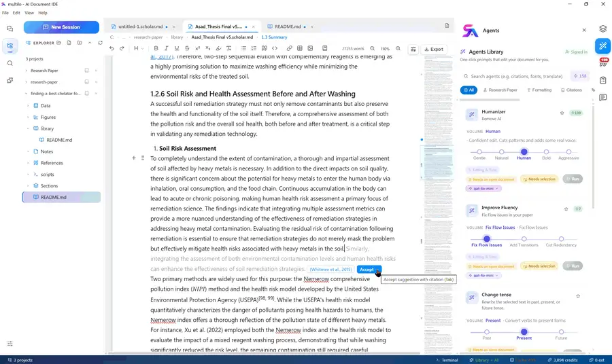Expand the References folder
The image size is (612, 364).
coord(28,163)
